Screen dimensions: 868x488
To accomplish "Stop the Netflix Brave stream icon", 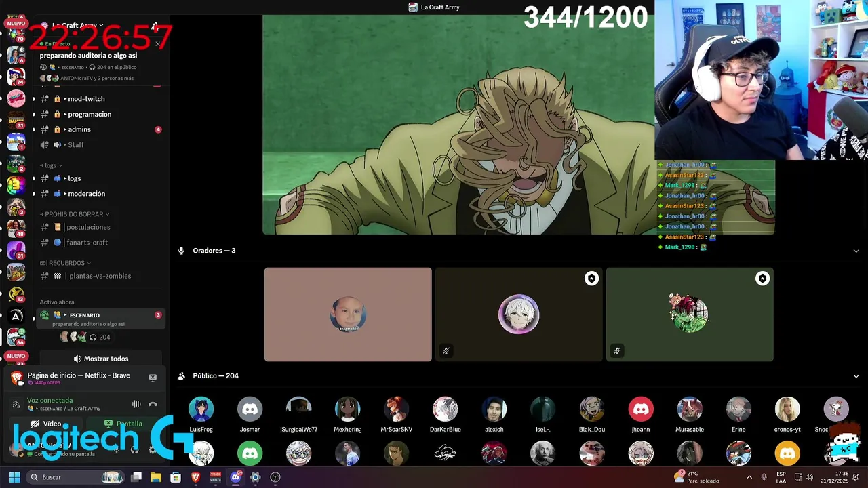I will 153,378.
